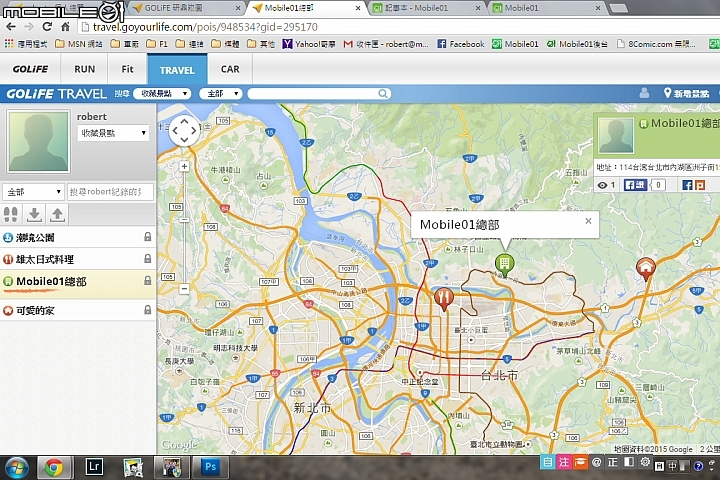Open the Facebook bookmark
Screen dimensions: 720x480
click(x=461, y=44)
